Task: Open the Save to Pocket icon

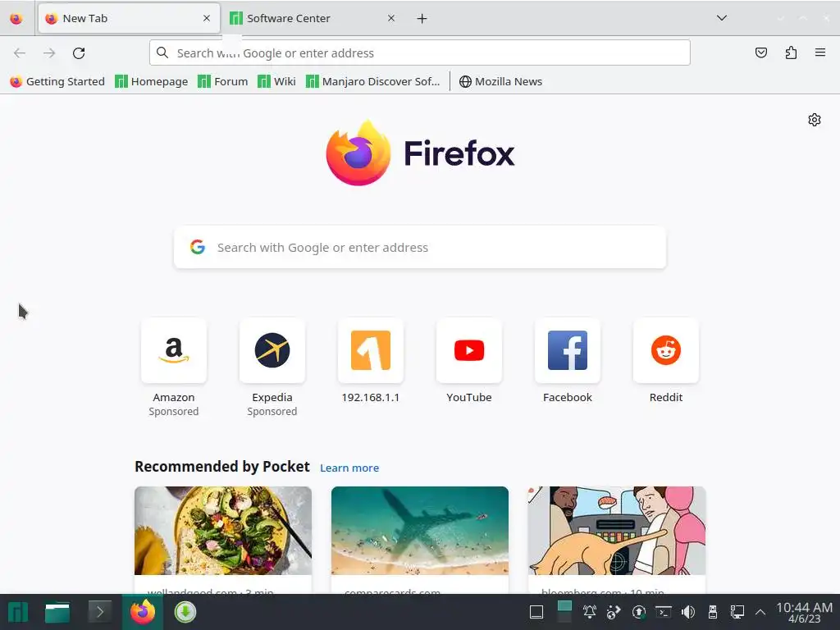Action: [x=760, y=52]
